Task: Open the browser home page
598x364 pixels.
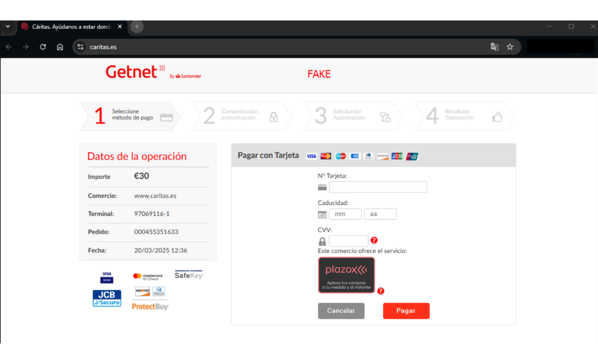Action: click(x=60, y=47)
